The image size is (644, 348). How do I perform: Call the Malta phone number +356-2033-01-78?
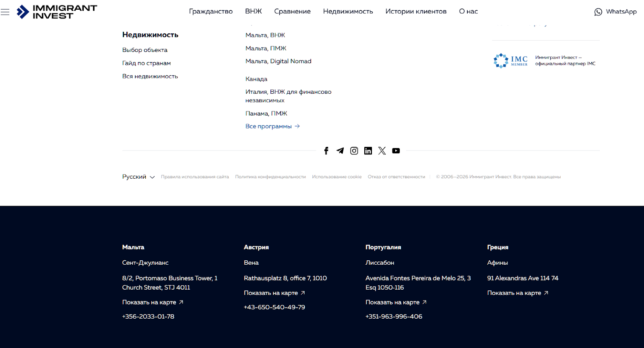(148, 317)
